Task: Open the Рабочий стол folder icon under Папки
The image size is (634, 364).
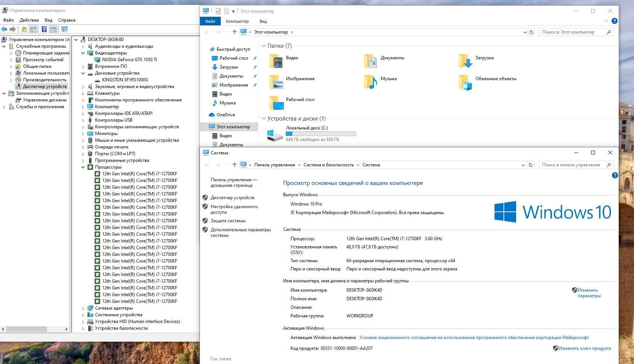Action: tap(276, 103)
